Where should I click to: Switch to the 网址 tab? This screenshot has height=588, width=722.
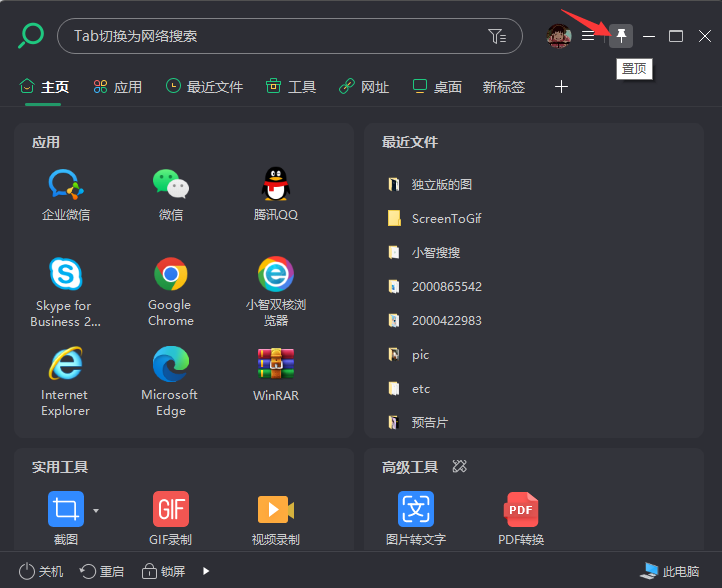[x=364, y=87]
